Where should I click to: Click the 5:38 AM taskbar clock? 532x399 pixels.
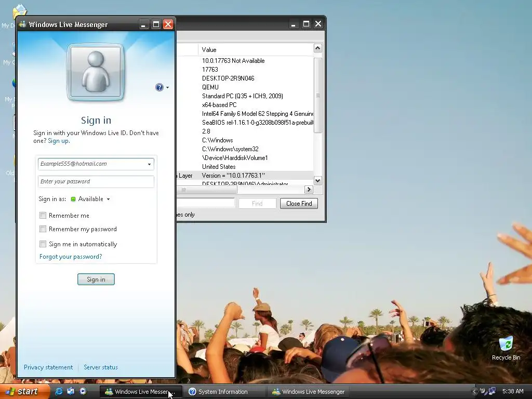[513, 391]
